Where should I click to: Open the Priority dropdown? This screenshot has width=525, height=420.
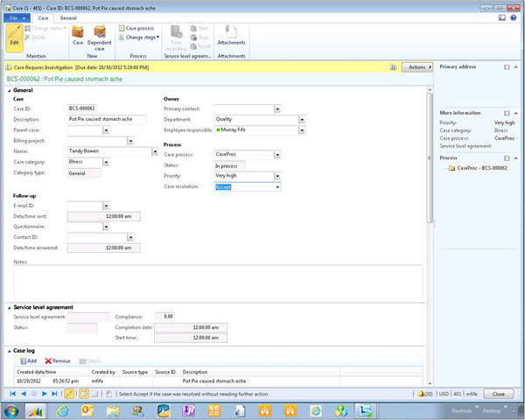pos(276,175)
